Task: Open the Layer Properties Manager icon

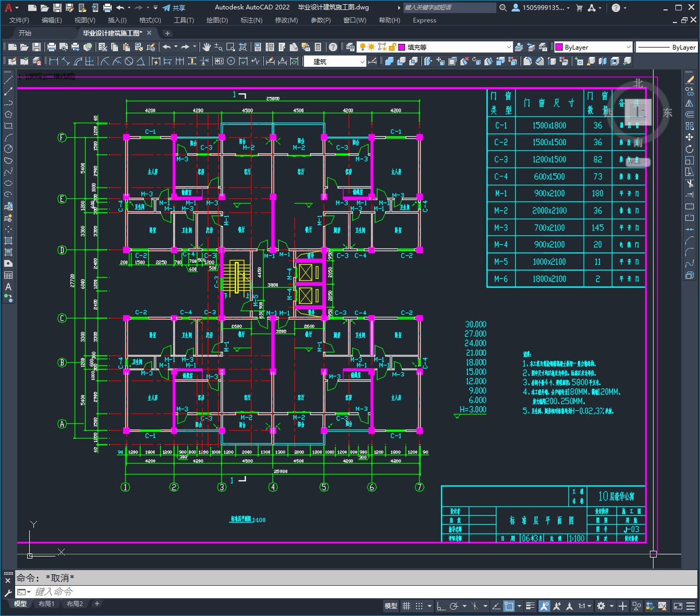Action: point(350,47)
